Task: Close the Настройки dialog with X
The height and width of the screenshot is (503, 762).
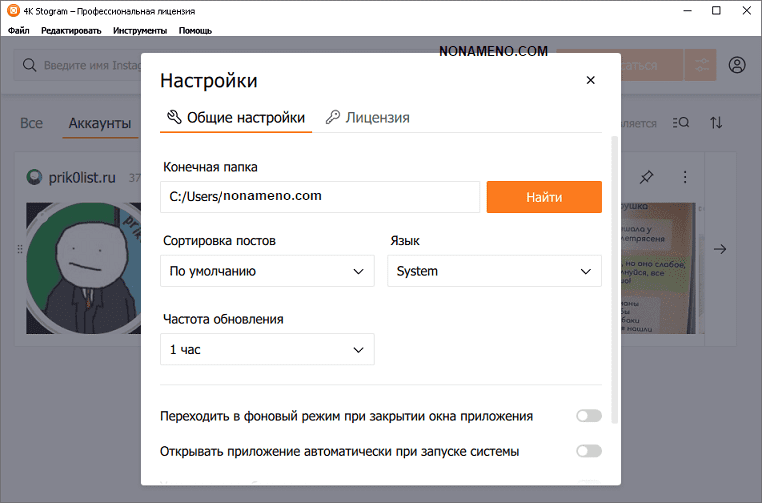Action: tap(590, 81)
